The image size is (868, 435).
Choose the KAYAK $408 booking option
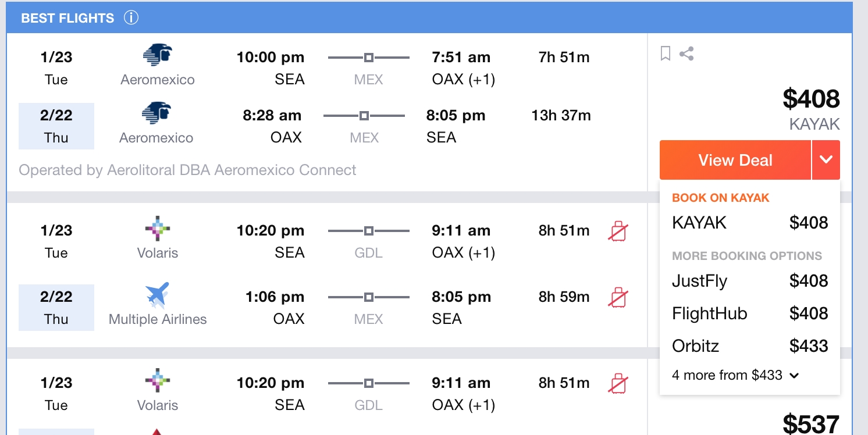coord(750,223)
